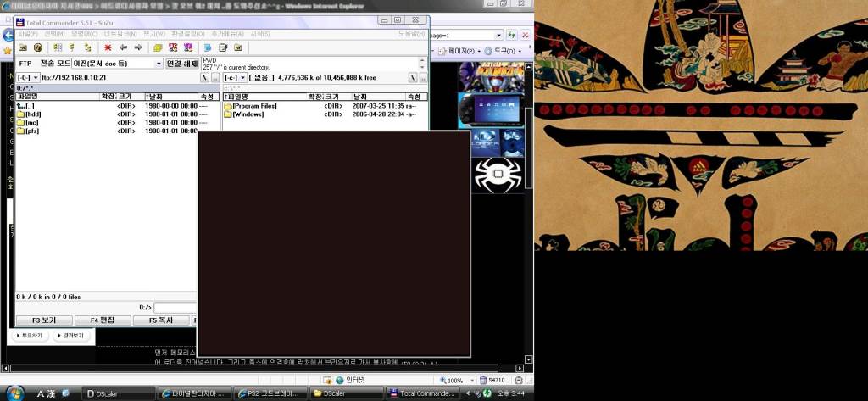Click the F3 보기 button

click(44, 320)
